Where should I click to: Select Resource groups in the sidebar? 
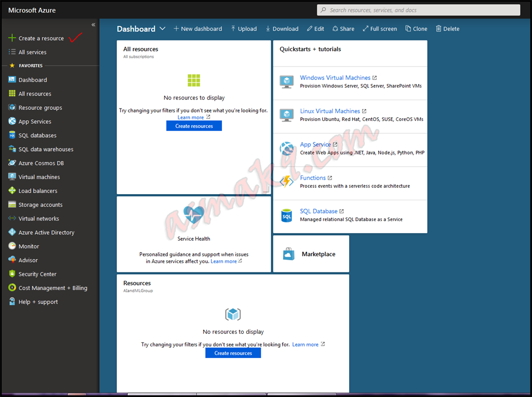[x=12, y=107]
